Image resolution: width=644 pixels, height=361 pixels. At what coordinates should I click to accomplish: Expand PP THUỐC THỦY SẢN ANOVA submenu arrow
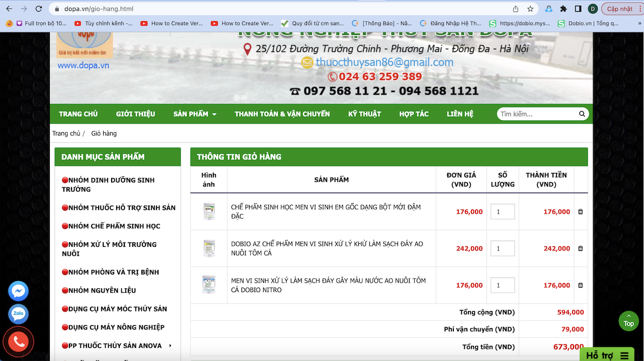coord(171,346)
